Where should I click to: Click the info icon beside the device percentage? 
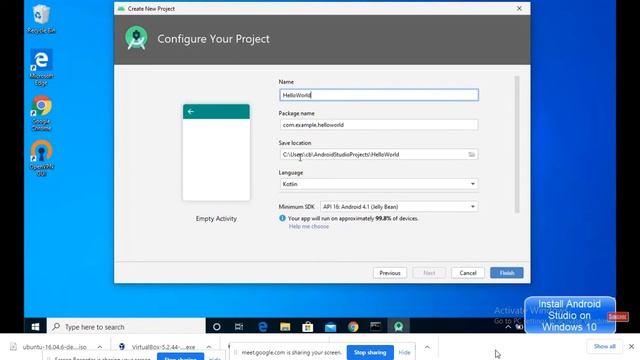[x=282, y=218]
